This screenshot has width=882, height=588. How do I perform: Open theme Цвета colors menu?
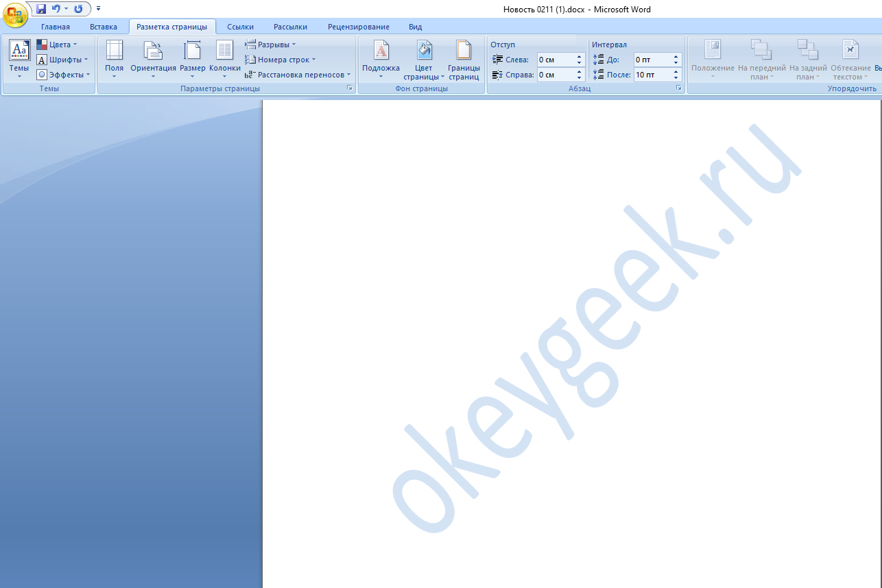tap(57, 45)
